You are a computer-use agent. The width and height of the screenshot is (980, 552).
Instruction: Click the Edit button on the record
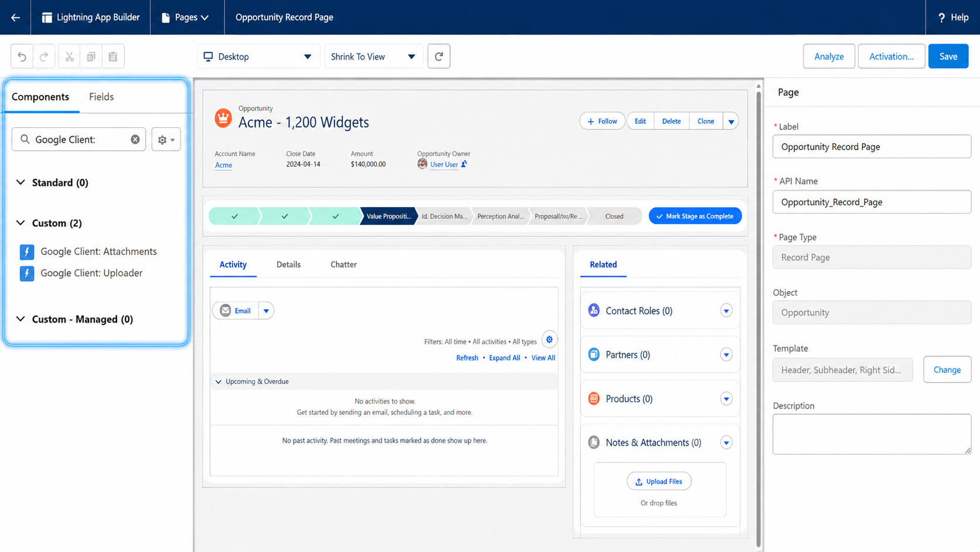click(640, 121)
